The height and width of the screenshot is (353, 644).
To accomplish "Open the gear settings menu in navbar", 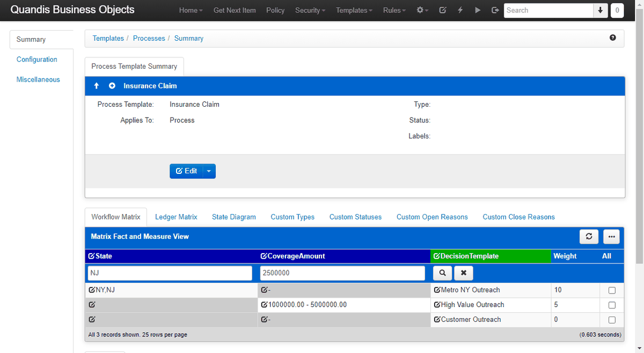I will click(x=422, y=10).
